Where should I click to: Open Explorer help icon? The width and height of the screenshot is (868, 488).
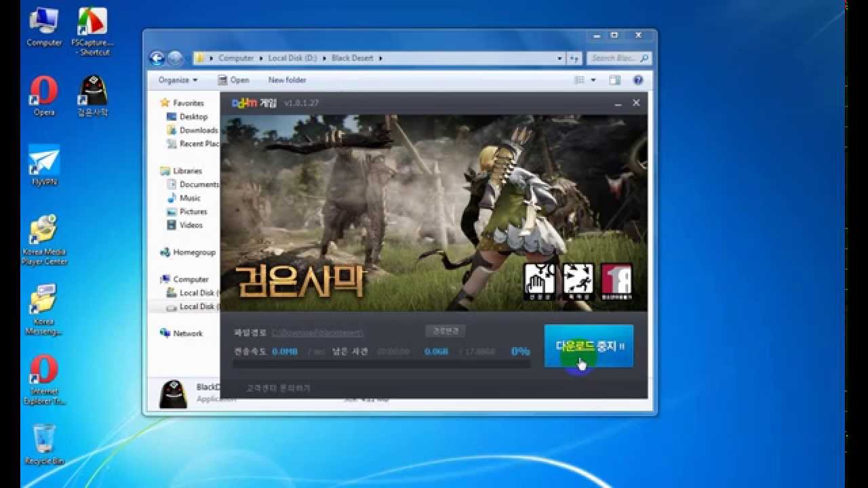(638, 80)
